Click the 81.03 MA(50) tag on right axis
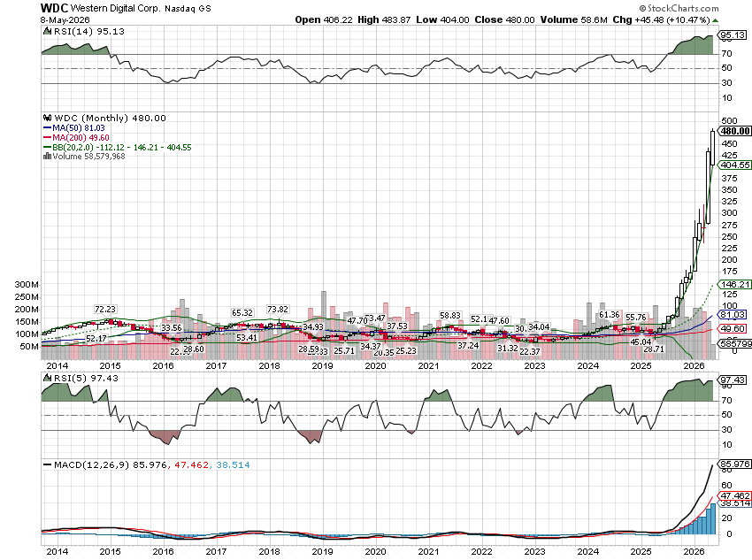The height and width of the screenshot is (560, 752). pos(733,315)
